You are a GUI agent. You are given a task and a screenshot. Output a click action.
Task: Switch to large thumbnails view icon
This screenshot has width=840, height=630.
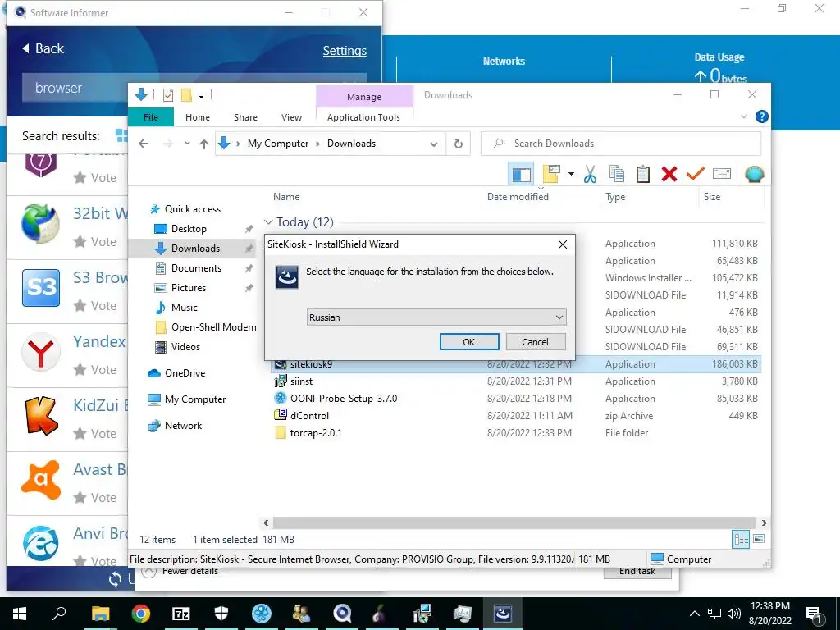[759, 539]
